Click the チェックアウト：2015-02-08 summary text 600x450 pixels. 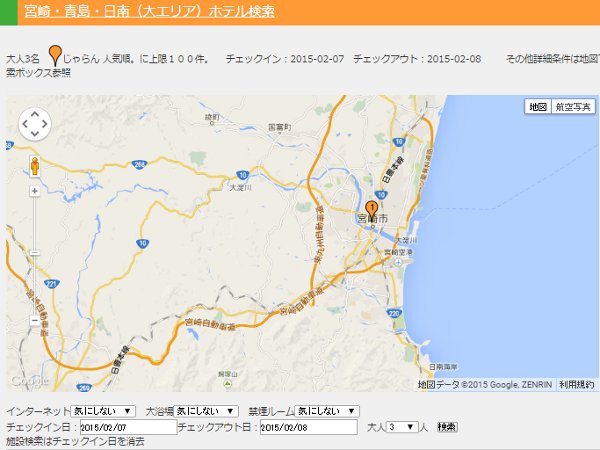[x=417, y=59]
